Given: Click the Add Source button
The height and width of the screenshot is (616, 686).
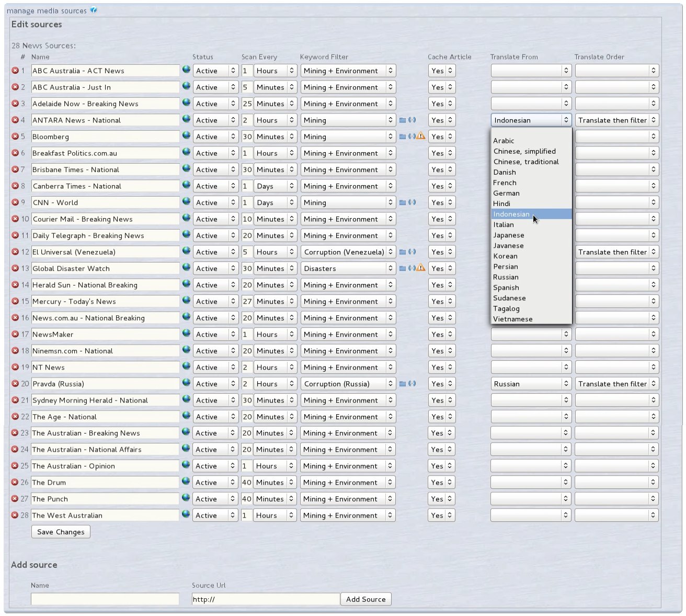Looking at the screenshot, I should pos(365,599).
